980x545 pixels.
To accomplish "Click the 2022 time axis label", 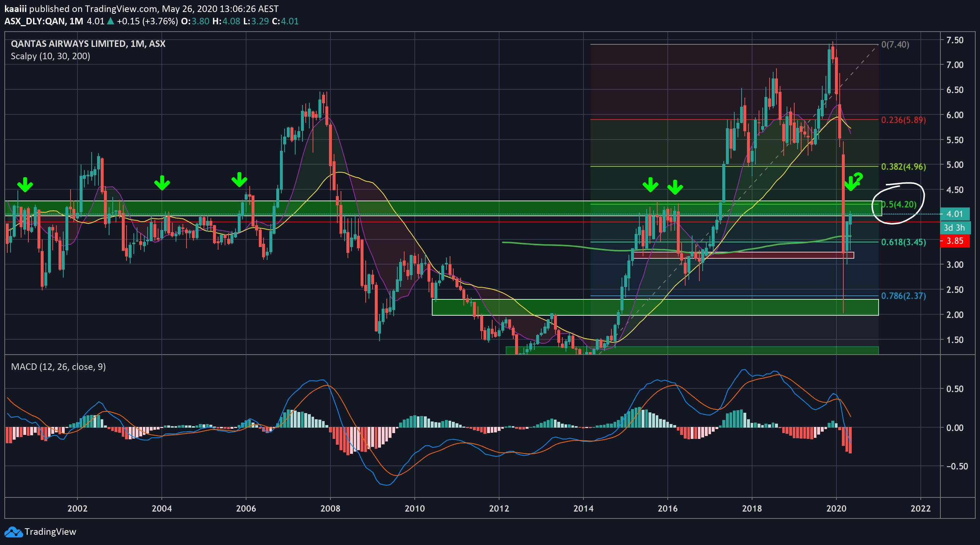I will (x=921, y=509).
